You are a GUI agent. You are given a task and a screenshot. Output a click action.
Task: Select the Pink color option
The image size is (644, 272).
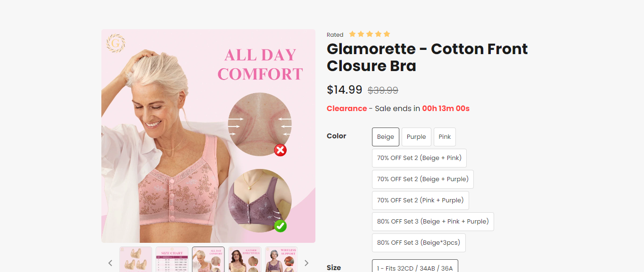point(445,136)
